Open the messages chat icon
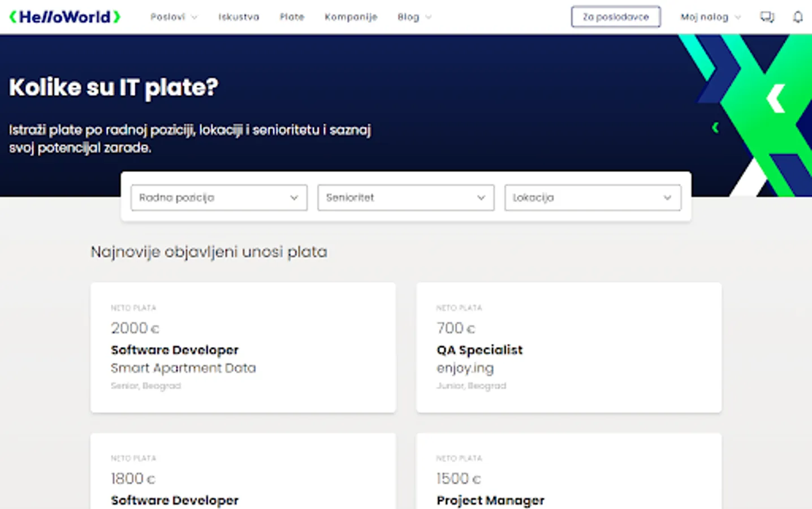812x509 pixels. (x=767, y=17)
